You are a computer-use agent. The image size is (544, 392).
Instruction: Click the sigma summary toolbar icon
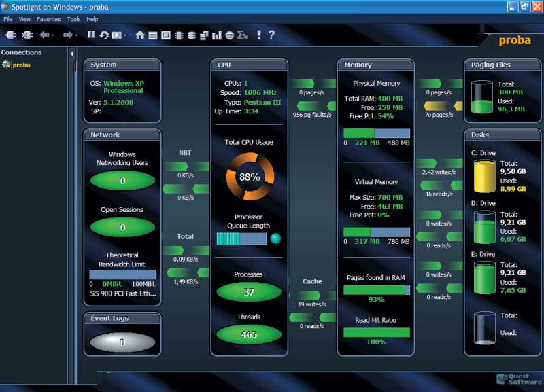click(242, 35)
